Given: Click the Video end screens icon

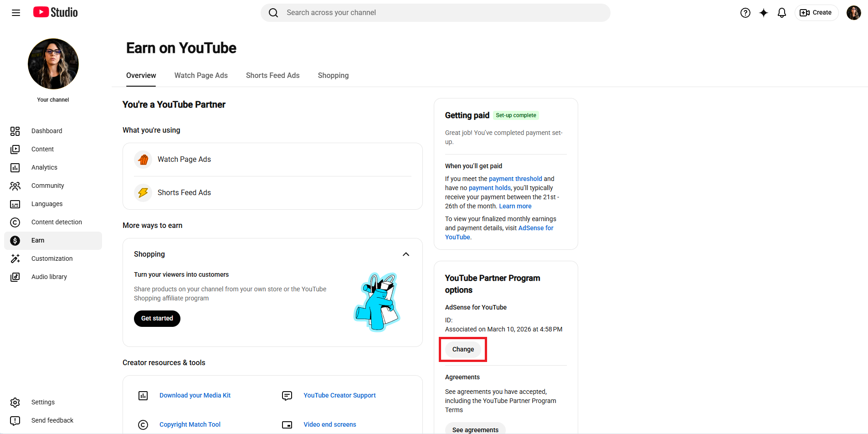Looking at the screenshot, I should pyautogui.click(x=287, y=425).
